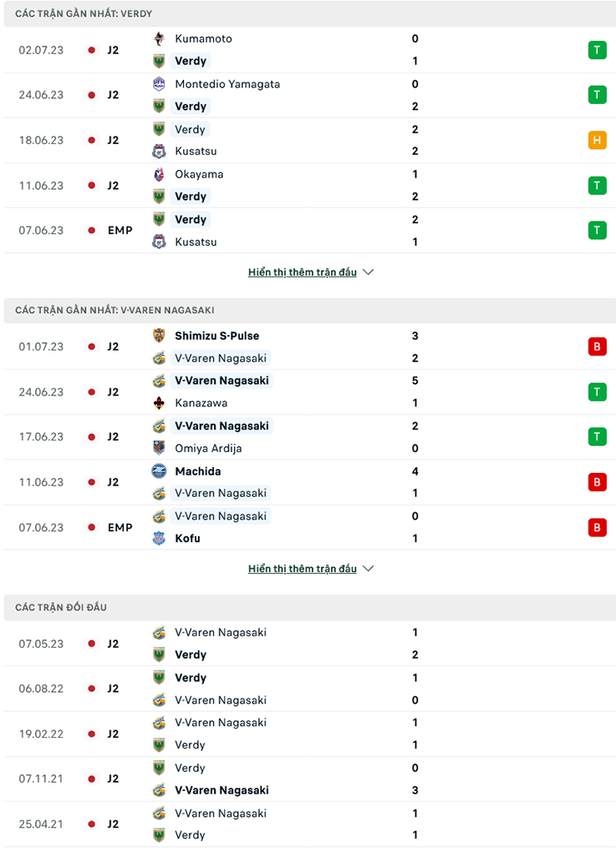Viewport: 616px width, 851px height.
Task: Open the Verdy vs Kusatsu 18.06.23 match
Action: pyautogui.click(x=308, y=140)
